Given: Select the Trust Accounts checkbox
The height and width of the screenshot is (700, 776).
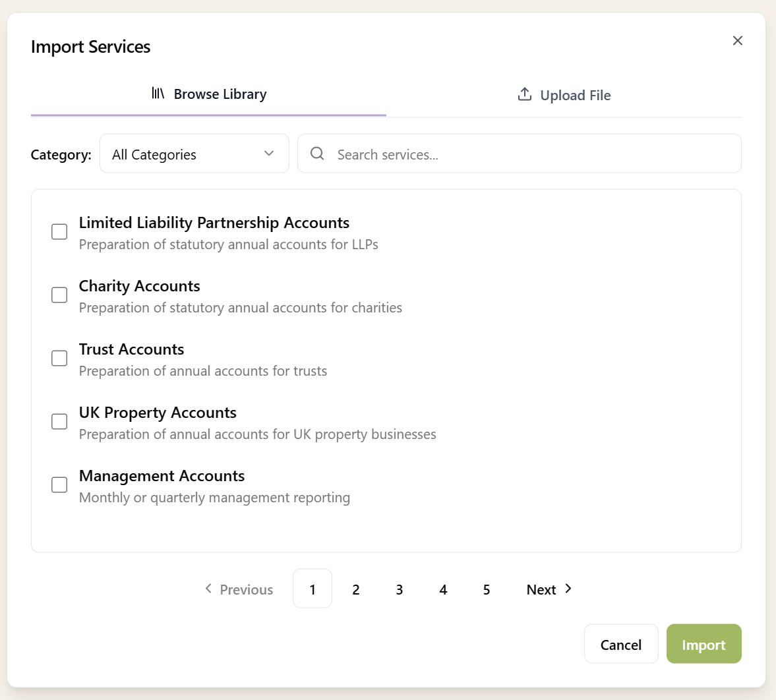Looking at the screenshot, I should coord(59,358).
